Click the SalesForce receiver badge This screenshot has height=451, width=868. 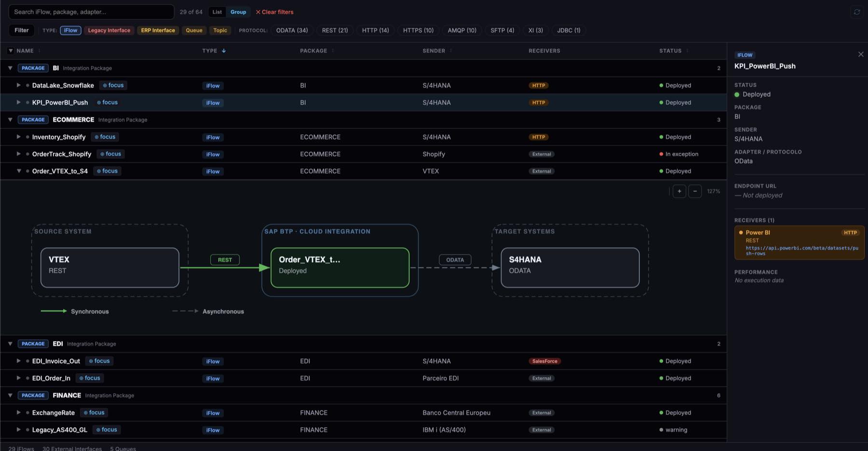(544, 361)
